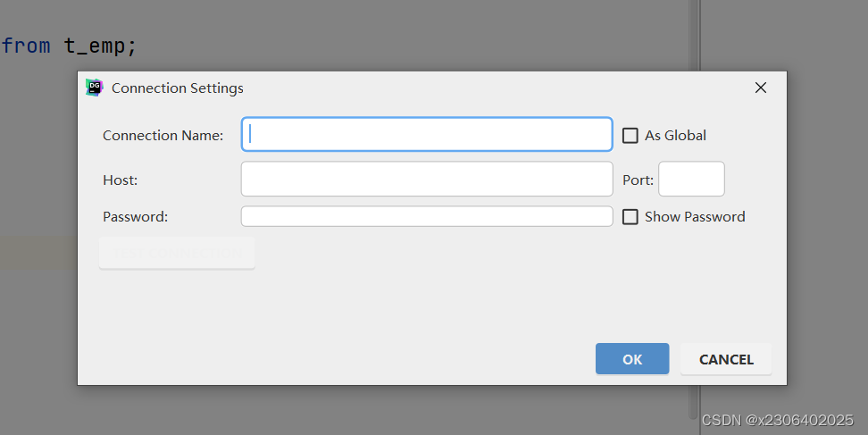Viewport: 868px width, 435px height.
Task: Click the 'from t_emp;' SQL line
Action: (x=70, y=46)
